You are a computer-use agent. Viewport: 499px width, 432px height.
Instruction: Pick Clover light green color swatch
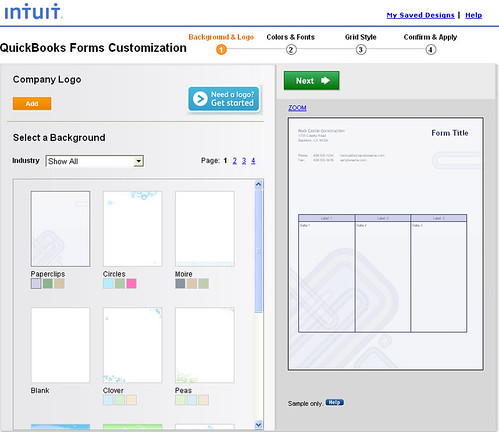click(x=120, y=400)
